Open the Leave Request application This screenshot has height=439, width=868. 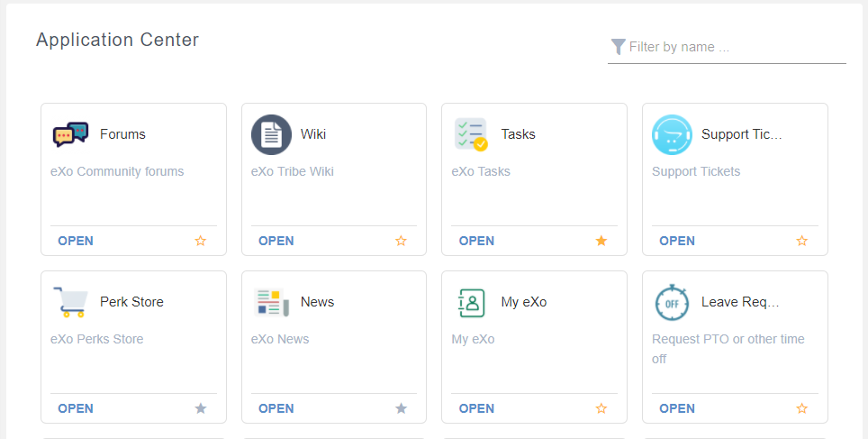(x=677, y=408)
